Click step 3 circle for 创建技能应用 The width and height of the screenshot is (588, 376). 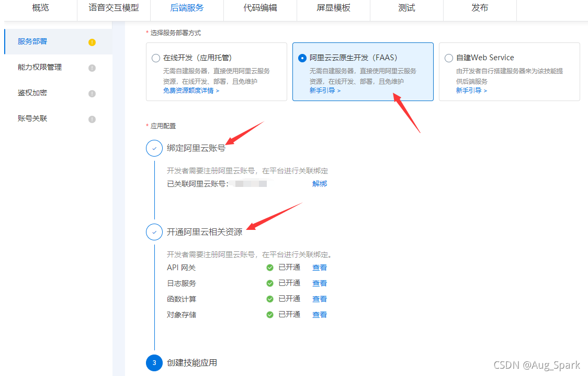154,363
